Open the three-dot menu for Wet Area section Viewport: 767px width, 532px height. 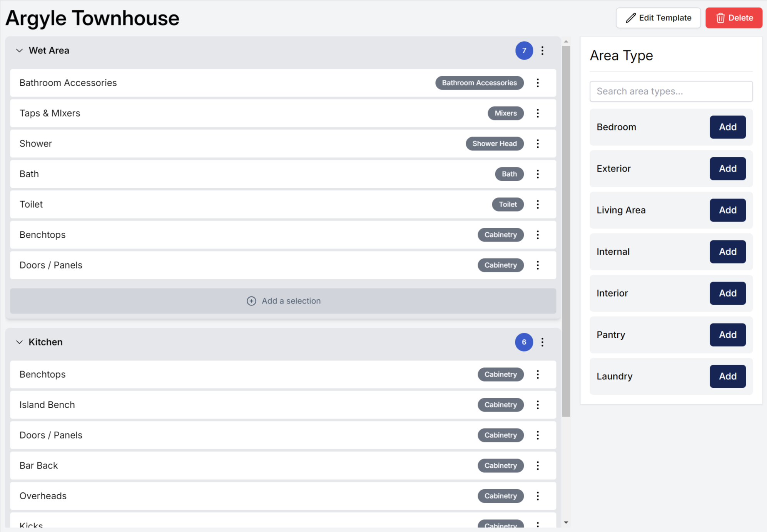tap(543, 50)
